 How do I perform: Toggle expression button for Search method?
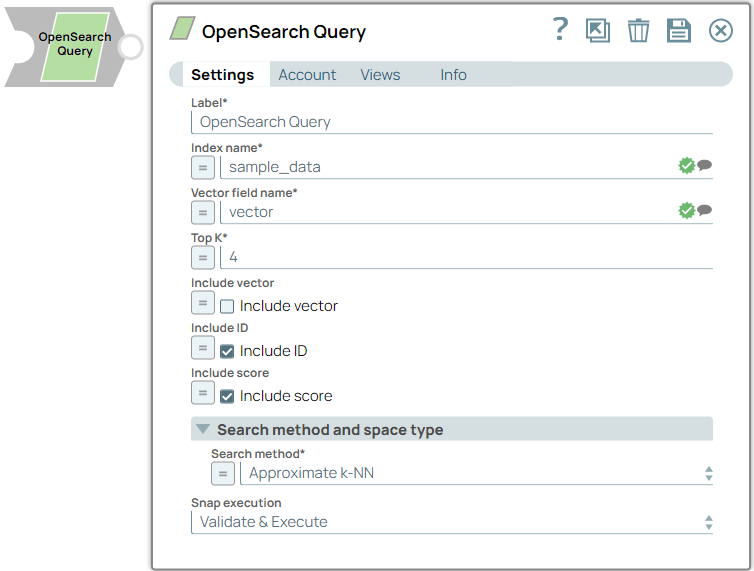point(223,473)
